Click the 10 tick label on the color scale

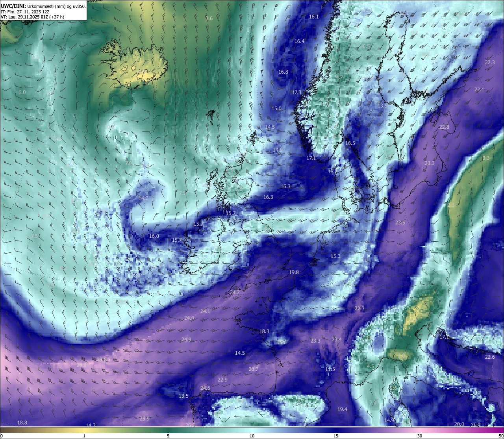tap(252, 436)
